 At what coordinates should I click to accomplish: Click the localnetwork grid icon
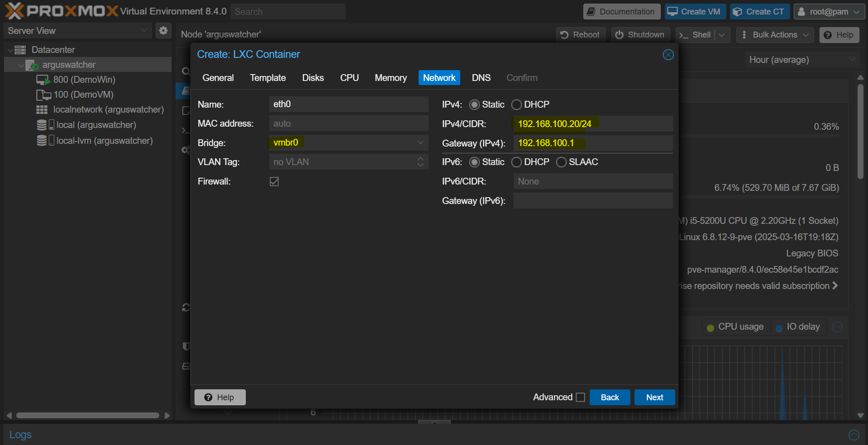[42, 110]
